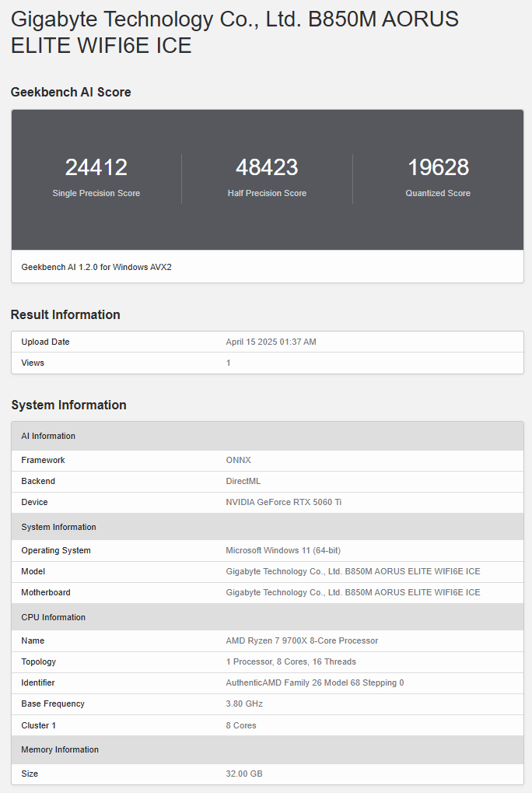The height and width of the screenshot is (793, 532).
Task: Click Microsoft Windows 11 (64-bit) value
Action: (283, 550)
